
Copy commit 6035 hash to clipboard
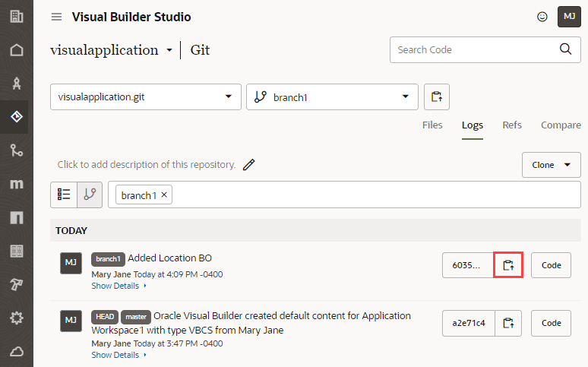[508, 265]
